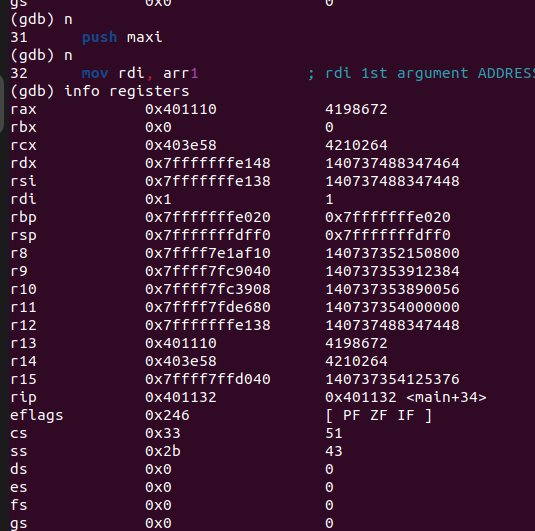The width and height of the screenshot is (535, 531).
Task: Click the eflags hex value 0x246
Action: click(x=167, y=415)
